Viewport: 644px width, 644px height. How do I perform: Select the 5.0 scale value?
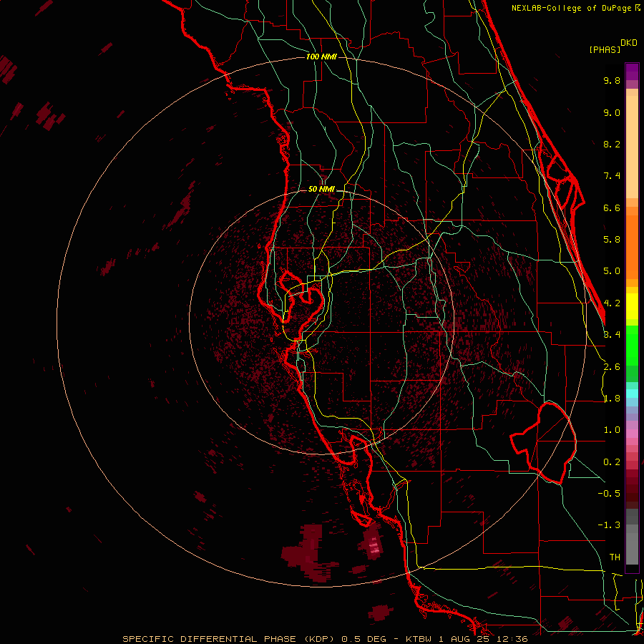612,271
